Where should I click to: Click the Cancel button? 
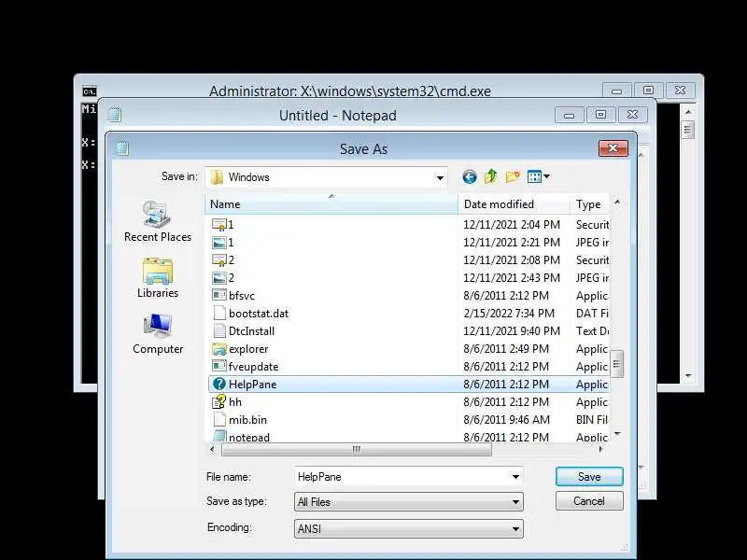[589, 501]
